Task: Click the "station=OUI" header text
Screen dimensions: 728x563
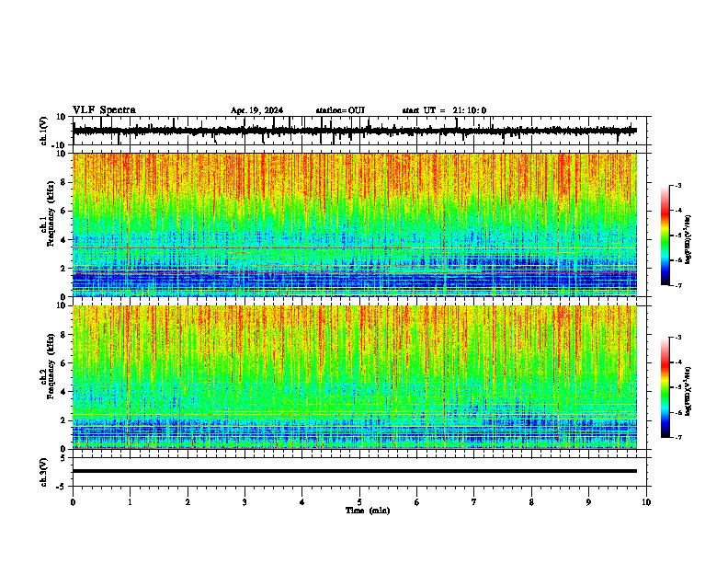Action: 340,110
